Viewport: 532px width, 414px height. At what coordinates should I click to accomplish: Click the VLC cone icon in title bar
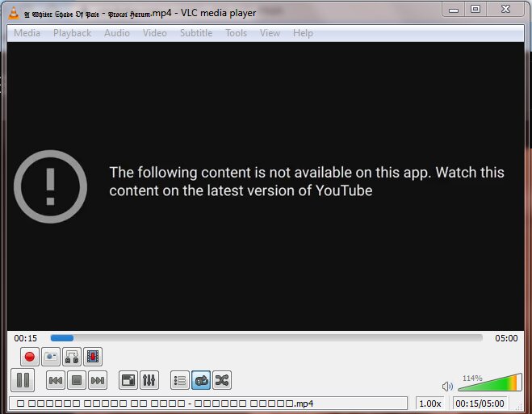point(14,13)
